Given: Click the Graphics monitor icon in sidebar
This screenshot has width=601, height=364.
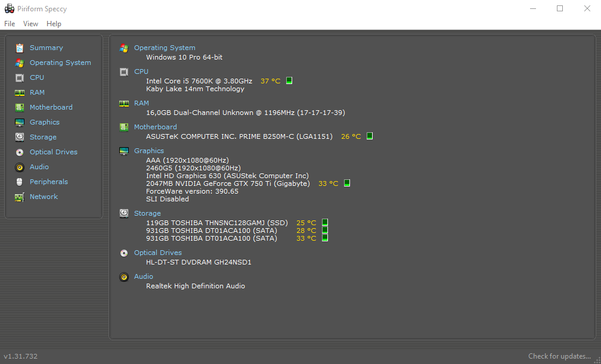Looking at the screenshot, I should point(20,123).
